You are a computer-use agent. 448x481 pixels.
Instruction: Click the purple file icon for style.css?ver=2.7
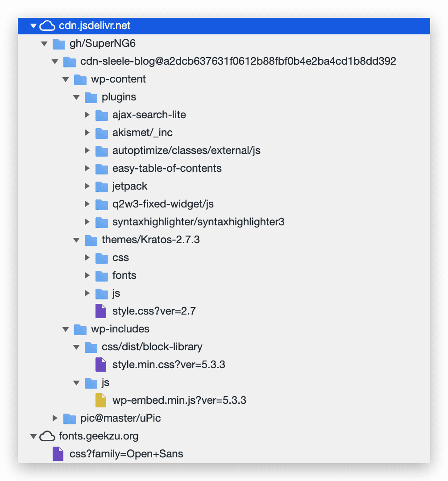tap(101, 311)
